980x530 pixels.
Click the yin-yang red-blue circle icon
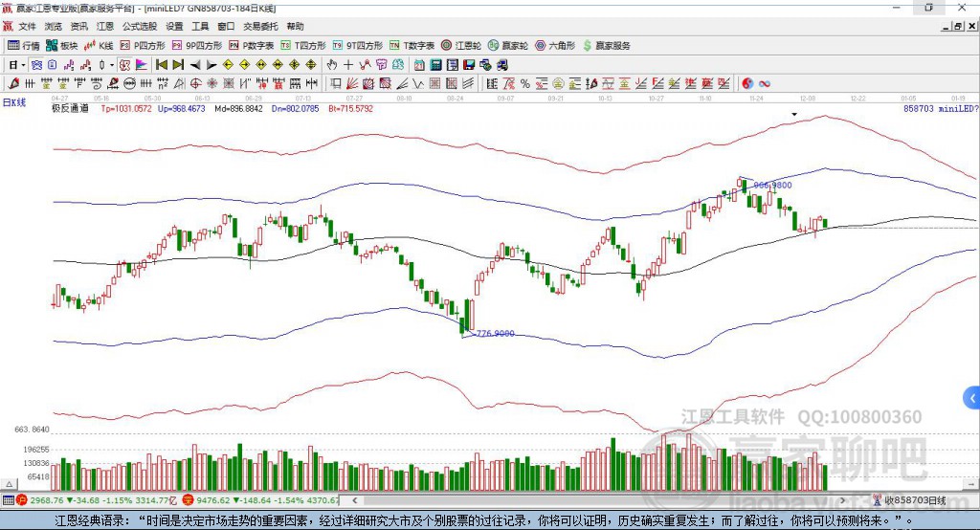pos(747,84)
